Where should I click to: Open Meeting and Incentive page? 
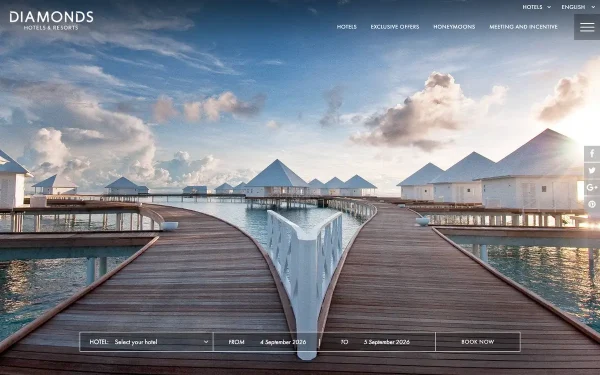pyautogui.click(x=523, y=27)
